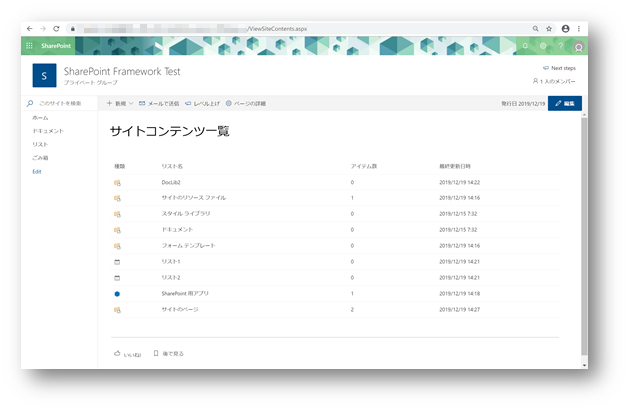Click the 新規 plus command
The image size is (630, 411).
(x=117, y=103)
